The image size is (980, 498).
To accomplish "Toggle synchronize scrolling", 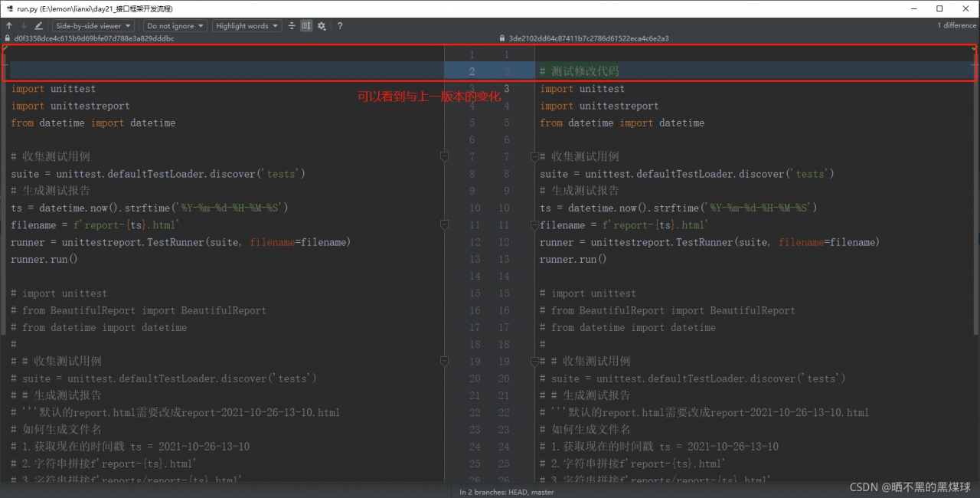I will click(306, 26).
